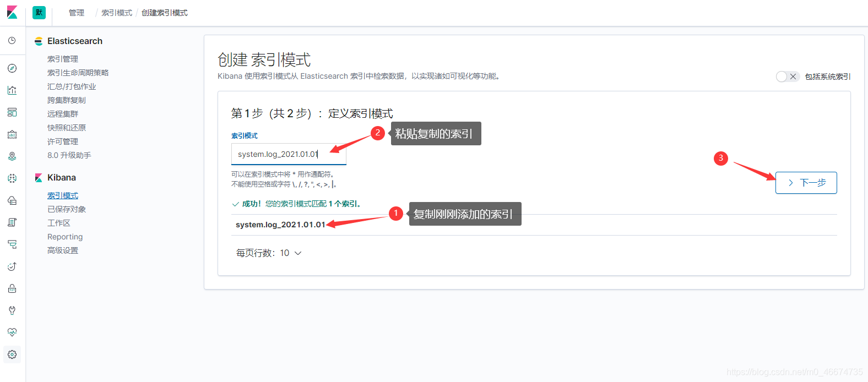Viewport: 868px width, 382px height.
Task: Click step heading 第 1 步 定义索引模式
Action: [x=312, y=113]
